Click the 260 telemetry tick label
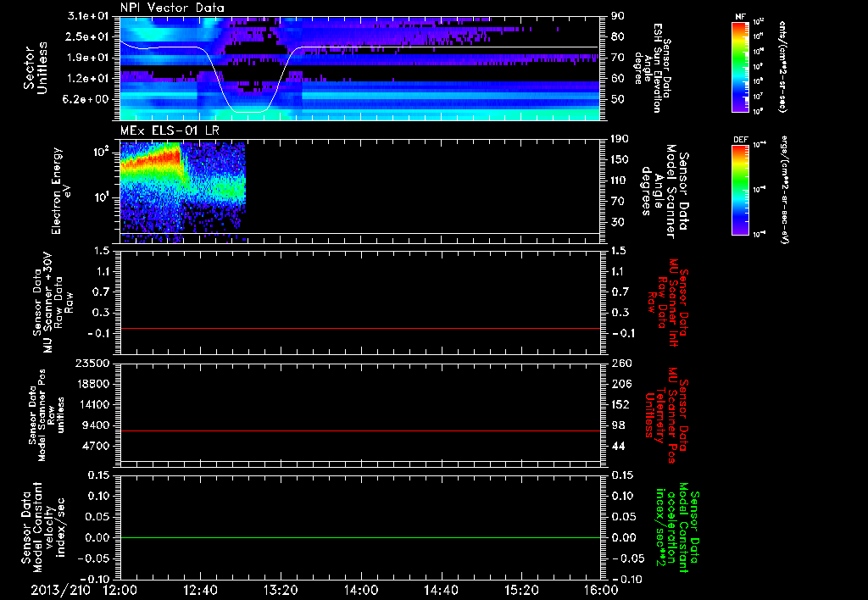This screenshot has width=868, height=600. coord(621,363)
